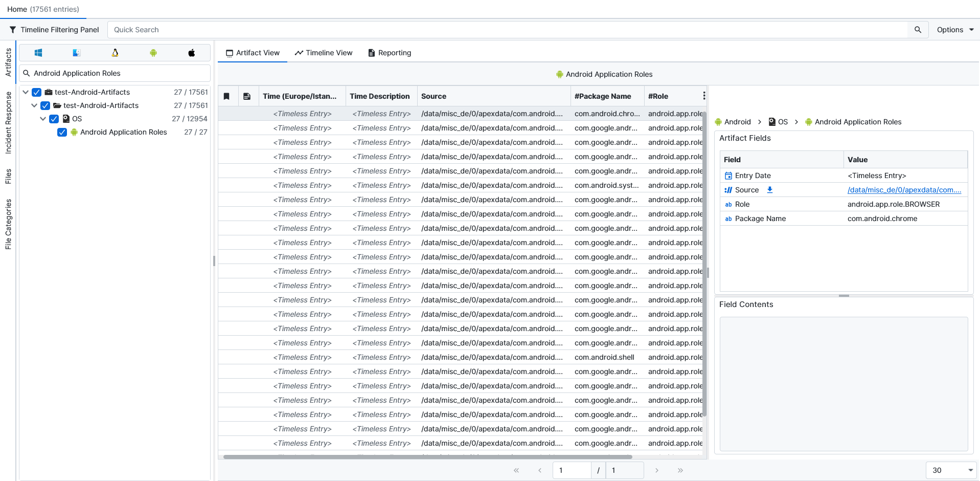This screenshot has width=980, height=481.
Task: Open the page size dropdown showing 30
Action: (x=951, y=470)
